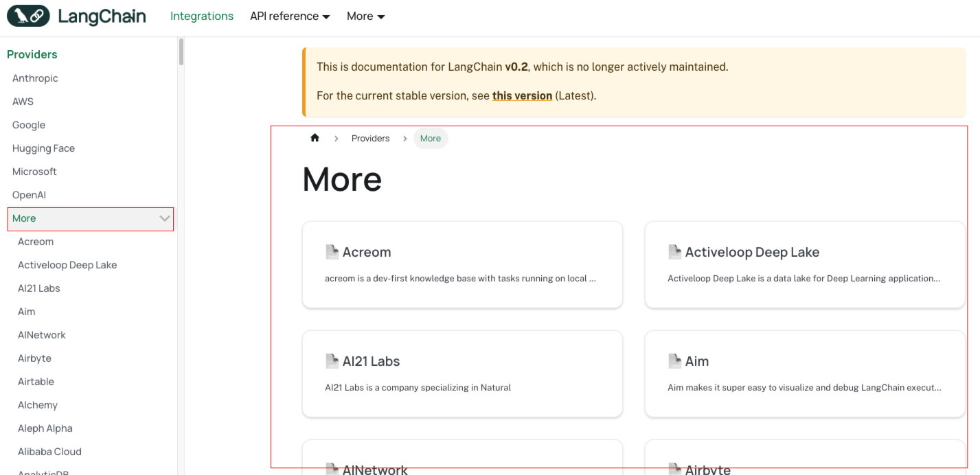Click 'acreom is a dev-first knowledge base' description

(460, 279)
